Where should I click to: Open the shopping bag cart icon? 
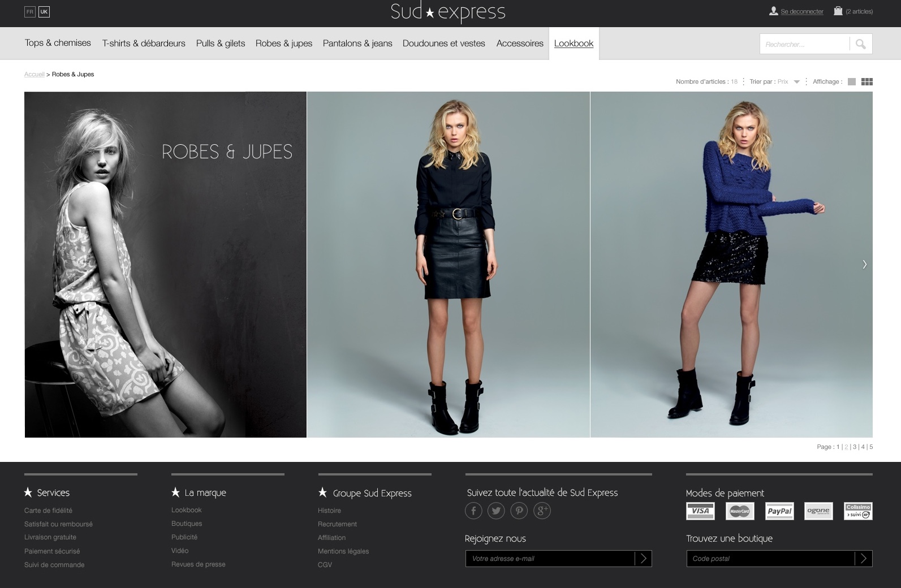[x=838, y=11]
